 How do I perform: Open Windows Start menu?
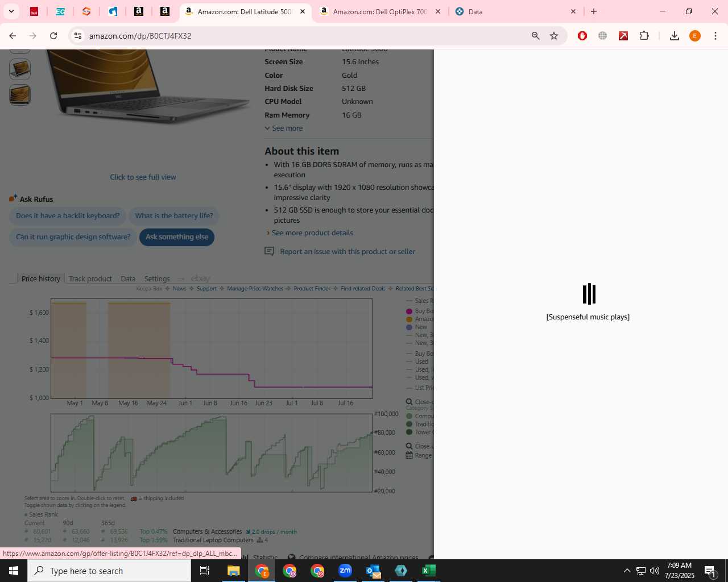click(x=14, y=571)
